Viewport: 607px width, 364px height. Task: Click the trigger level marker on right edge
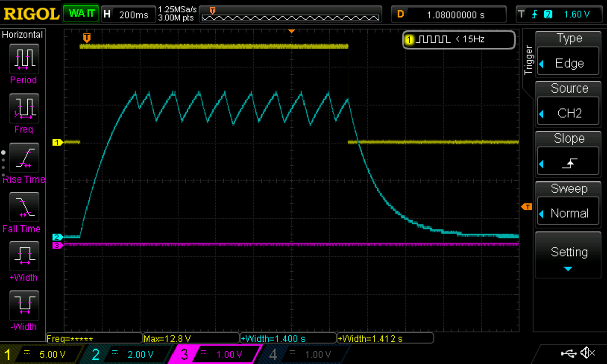[527, 207]
